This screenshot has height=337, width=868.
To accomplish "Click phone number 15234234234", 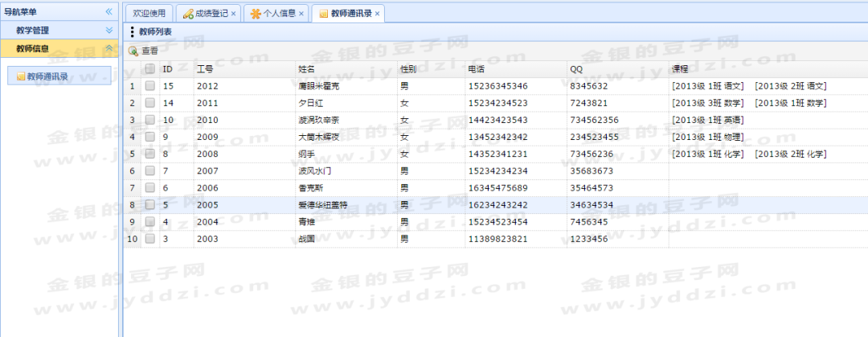I will coord(497,171).
